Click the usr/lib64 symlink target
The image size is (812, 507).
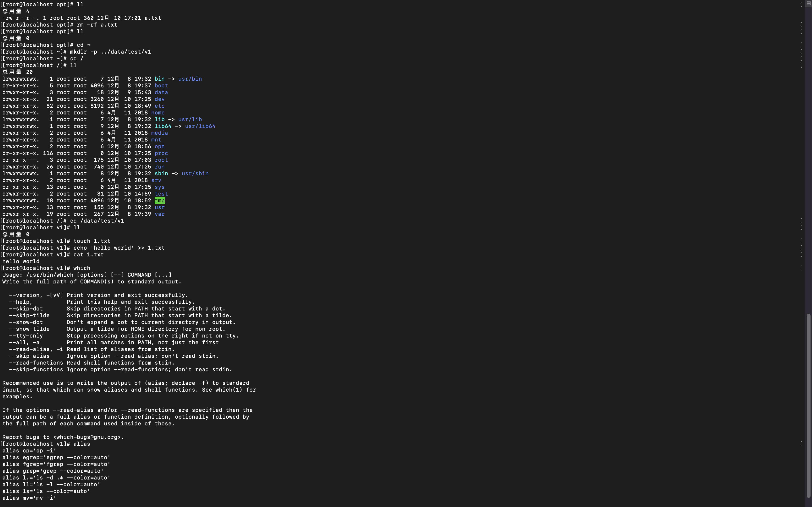[x=200, y=126]
